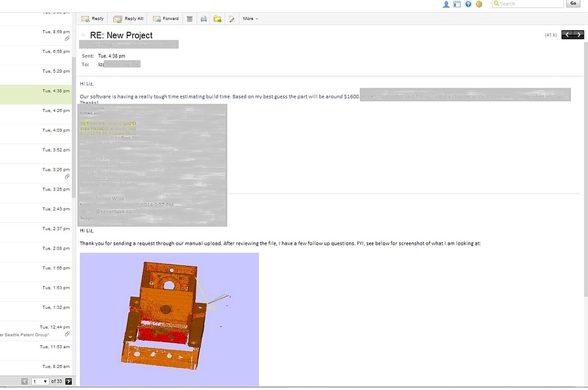588x390 pixels.
Task: Open the help question mark icon
Action: (467, 4)
